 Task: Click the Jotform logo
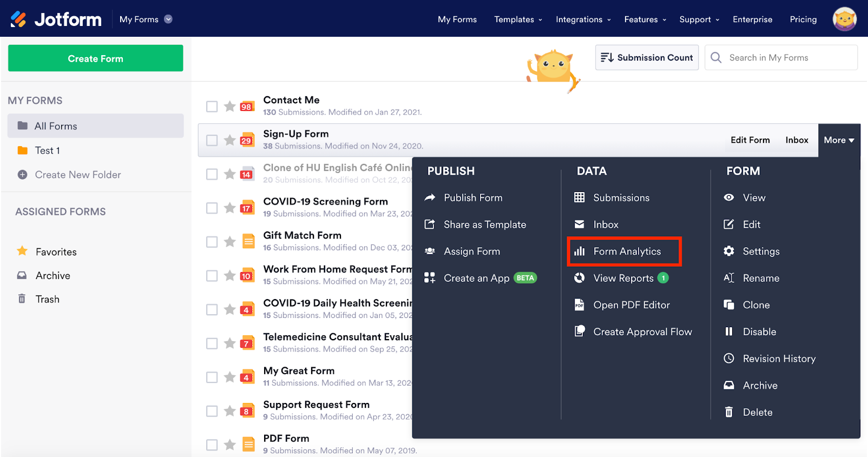[x=56, y=19]
